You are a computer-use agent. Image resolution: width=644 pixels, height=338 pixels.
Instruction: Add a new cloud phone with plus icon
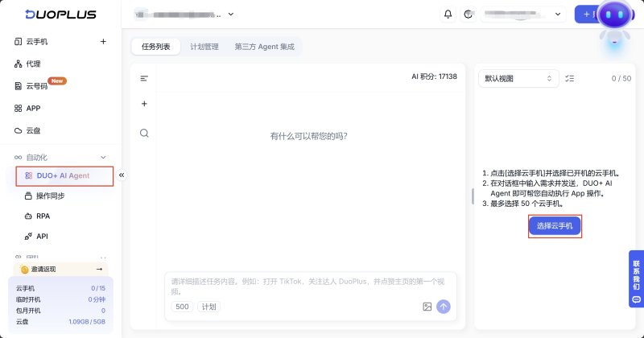(103, 42)
